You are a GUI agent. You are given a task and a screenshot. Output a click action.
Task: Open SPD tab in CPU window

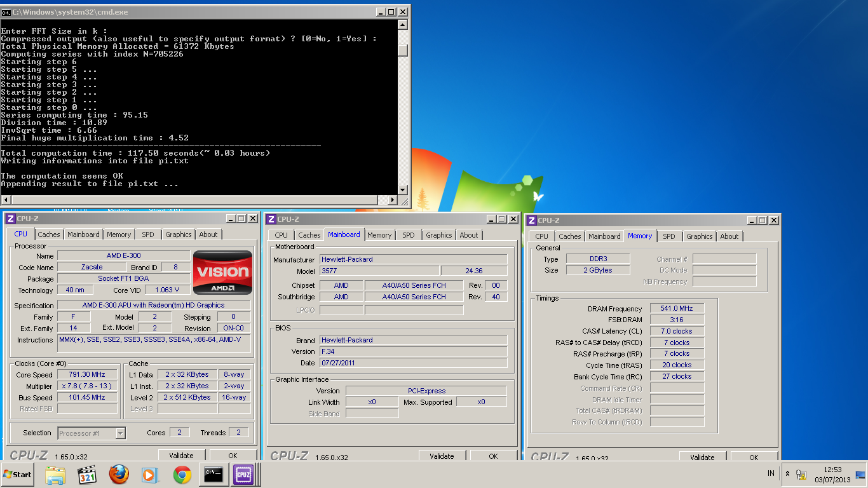coord(148,234)
